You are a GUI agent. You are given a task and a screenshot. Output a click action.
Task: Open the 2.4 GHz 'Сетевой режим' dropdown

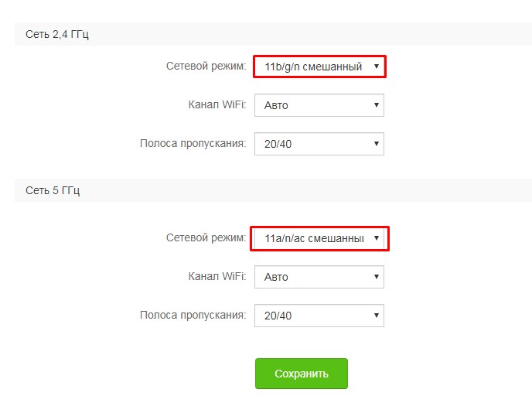coord(319,67)
